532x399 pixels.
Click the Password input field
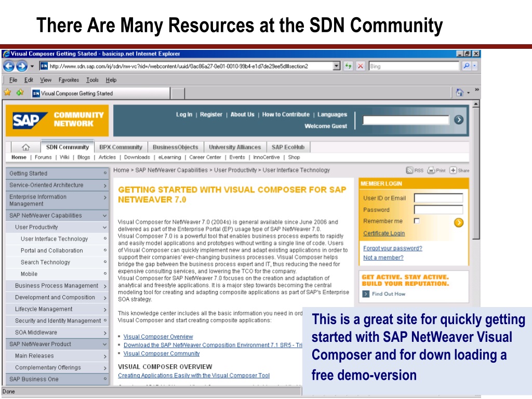(438, 210)
